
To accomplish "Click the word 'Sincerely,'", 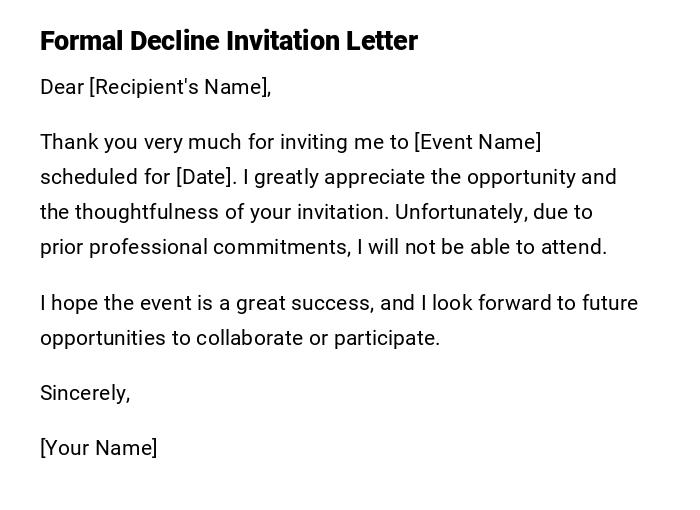I will [85, 393].
